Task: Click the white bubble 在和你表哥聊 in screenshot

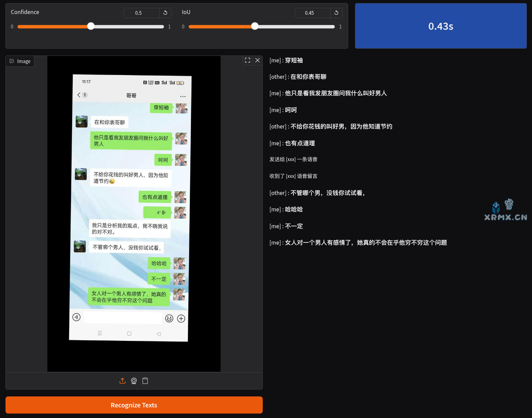Action: coord(109,122)
